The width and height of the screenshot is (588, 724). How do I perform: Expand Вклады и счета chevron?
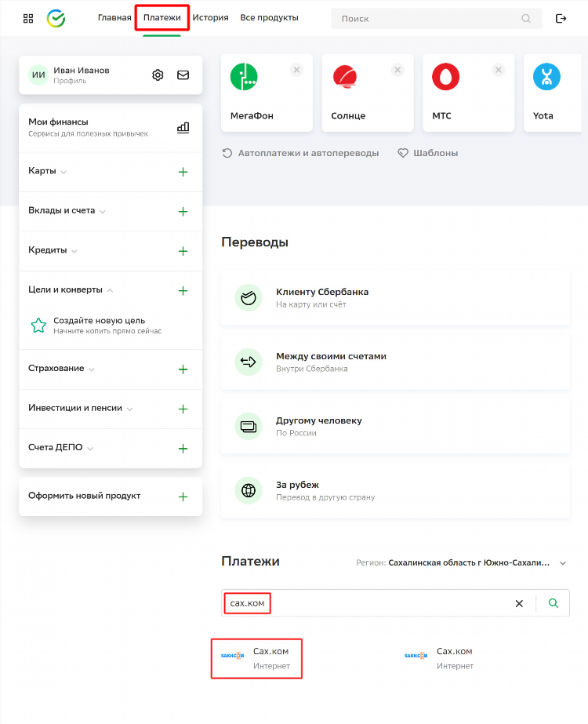[x=103, y=212]
